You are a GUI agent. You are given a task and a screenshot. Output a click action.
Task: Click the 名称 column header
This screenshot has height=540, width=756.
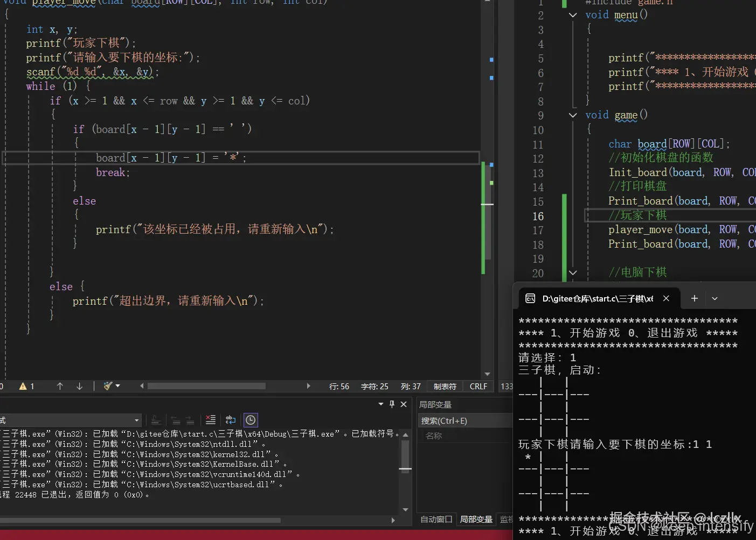pyautogui.click(x=434, y=436)
